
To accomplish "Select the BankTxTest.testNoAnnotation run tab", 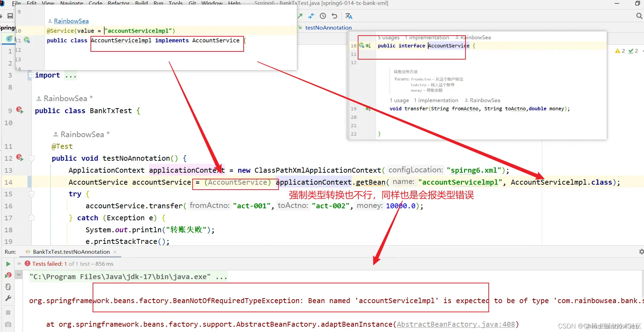I will (x=71, y=252).
